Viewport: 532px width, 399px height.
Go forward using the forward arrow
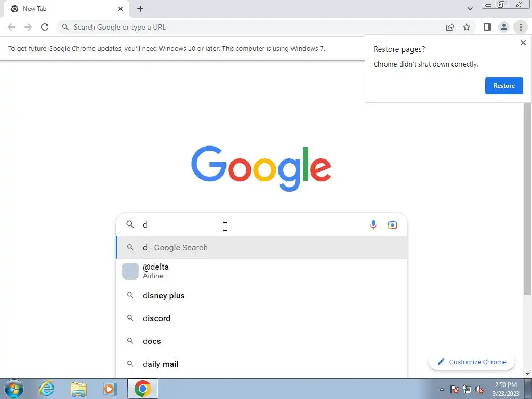(x=28, y=27)
